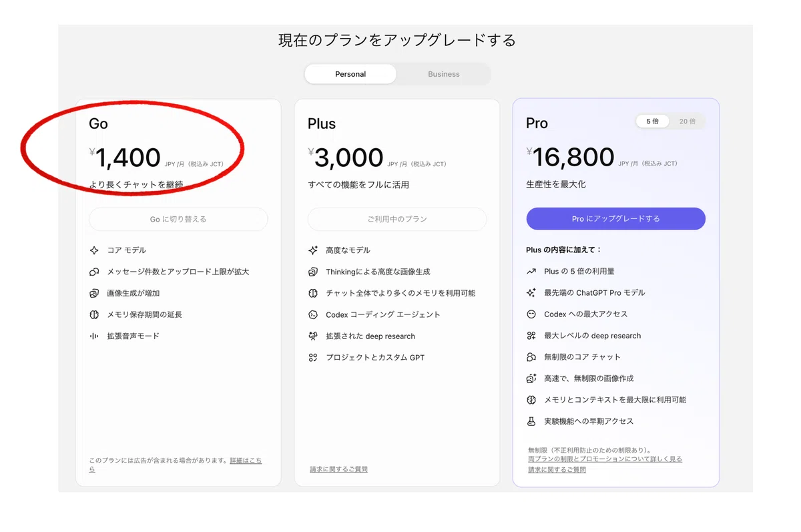Click the icon beside Thinkingによる高度な画像生成

(x=313, y=272)
